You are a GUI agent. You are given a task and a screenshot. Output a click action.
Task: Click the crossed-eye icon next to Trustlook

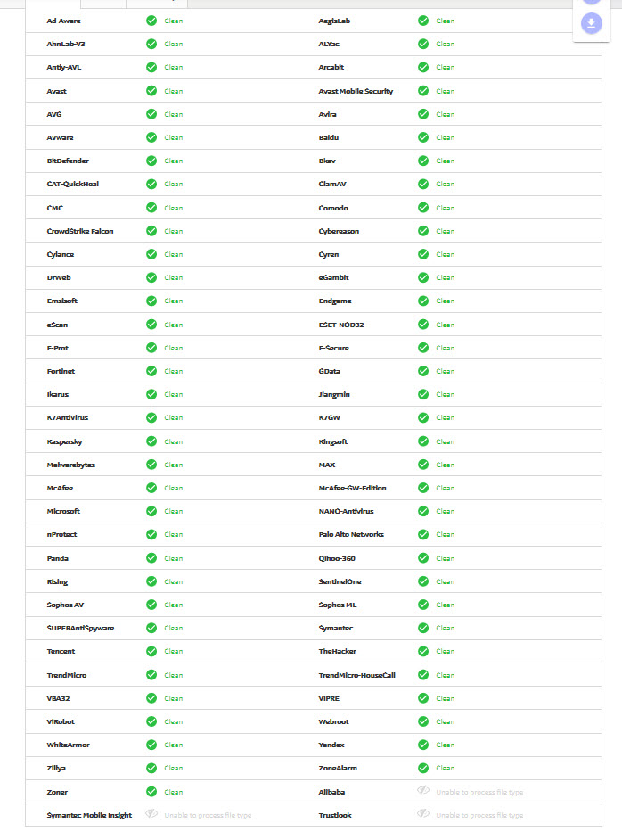[423, 813]
